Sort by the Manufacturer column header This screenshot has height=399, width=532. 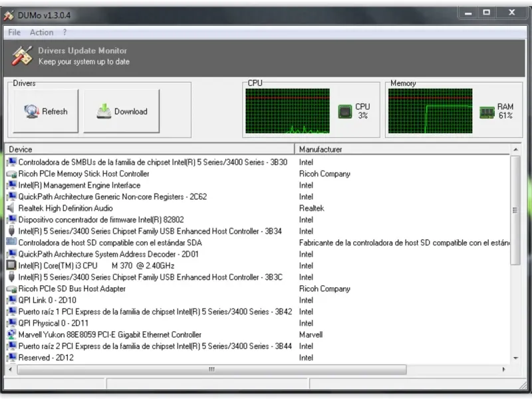(x=402, y=149)
